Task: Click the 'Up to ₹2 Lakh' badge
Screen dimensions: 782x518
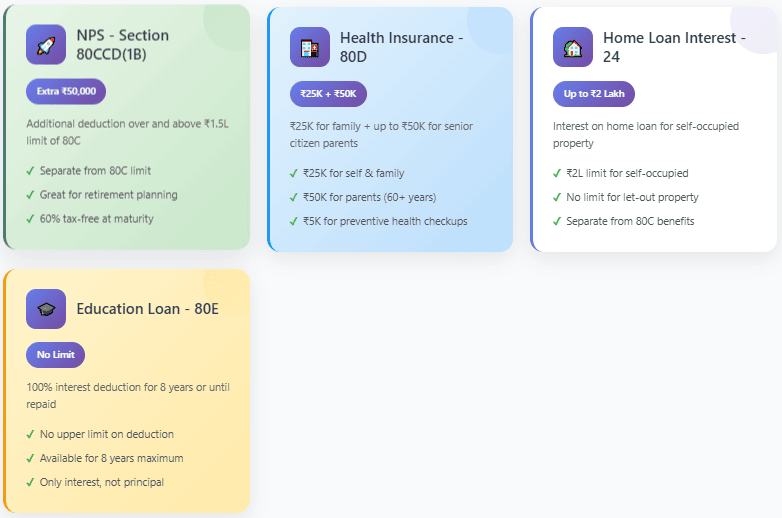Action: [x=593, y=94]
